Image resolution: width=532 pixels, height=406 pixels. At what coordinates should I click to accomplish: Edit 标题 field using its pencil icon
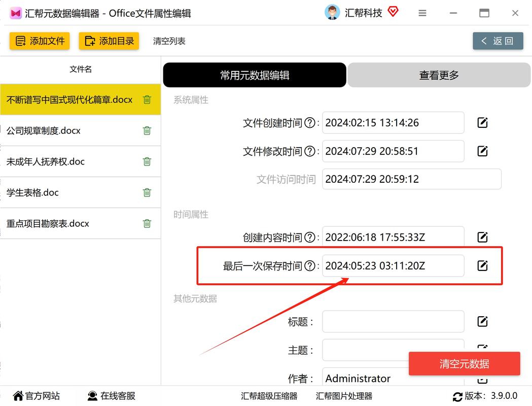(x=482, y=321)
